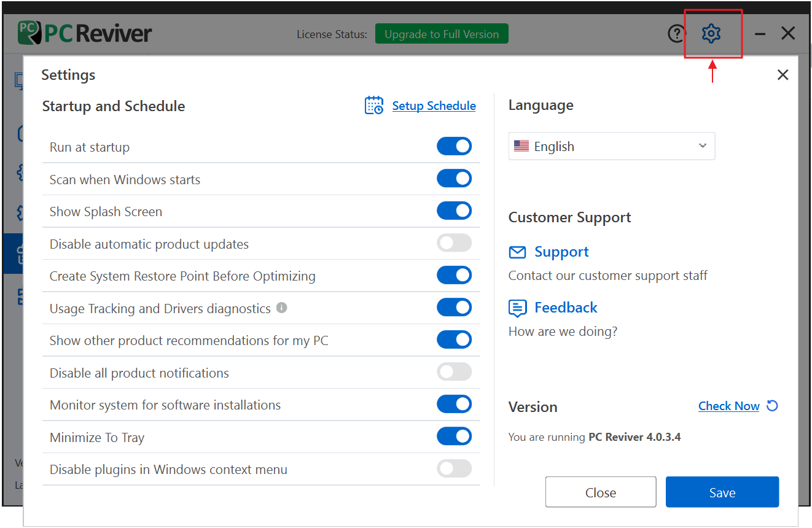
Task: Open the English language dropdown
Action: (x=612, y=146)
